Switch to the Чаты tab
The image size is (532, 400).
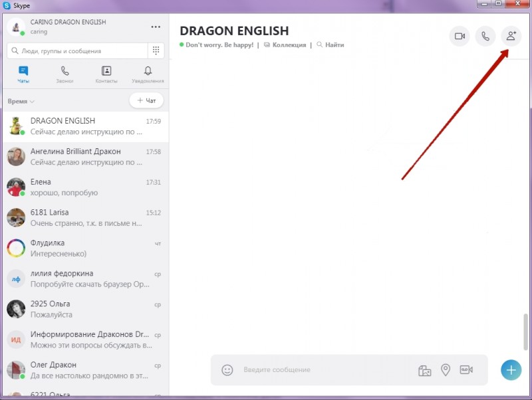click(x=23, y=74)
